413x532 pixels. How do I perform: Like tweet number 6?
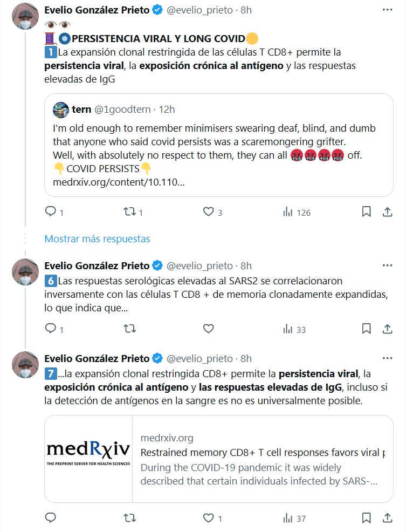[209, 329]
